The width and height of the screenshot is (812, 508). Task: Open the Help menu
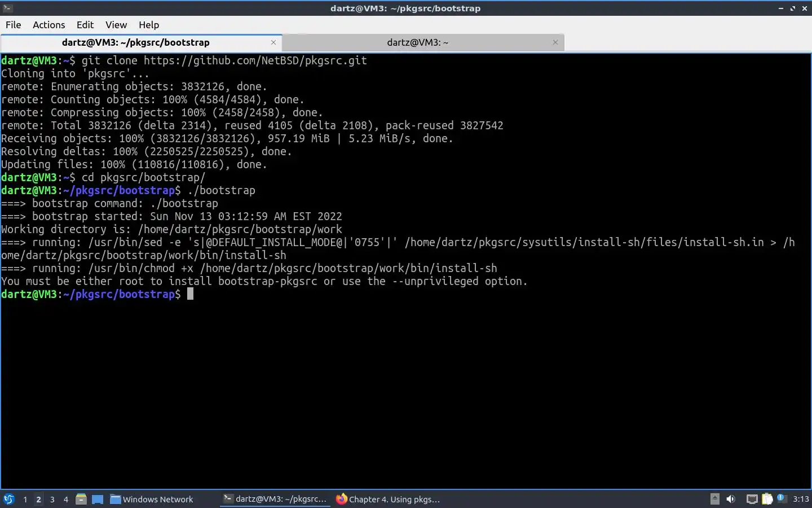[149, 25]
